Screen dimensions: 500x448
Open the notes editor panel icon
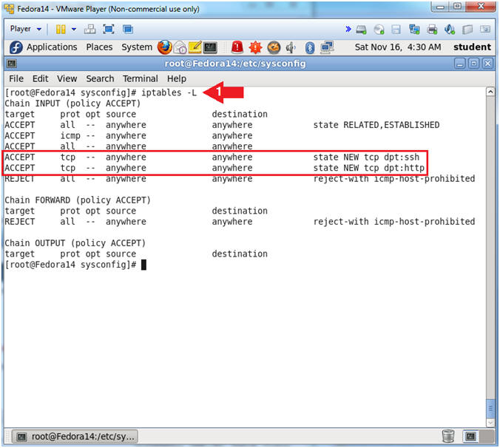click(195, 47)
